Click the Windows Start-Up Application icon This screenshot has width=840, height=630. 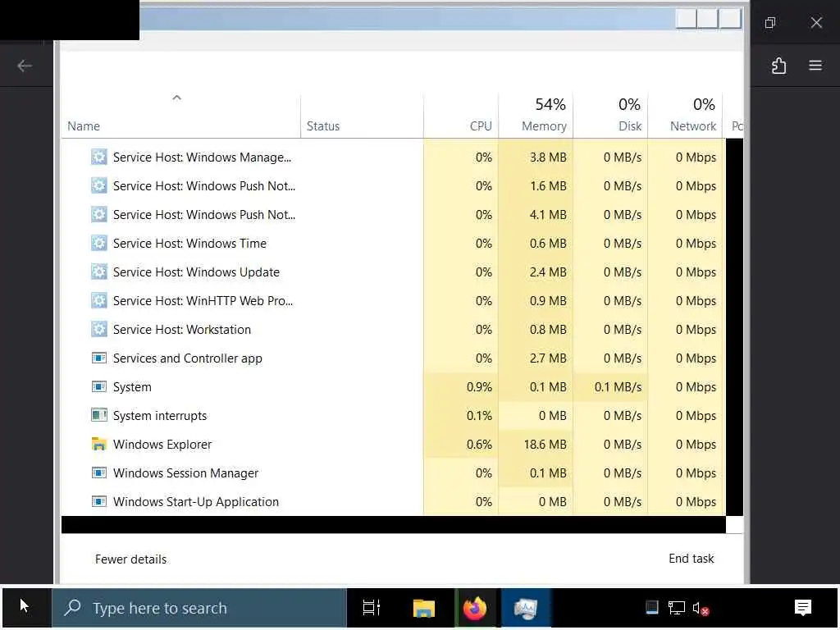tap(99, 501)
